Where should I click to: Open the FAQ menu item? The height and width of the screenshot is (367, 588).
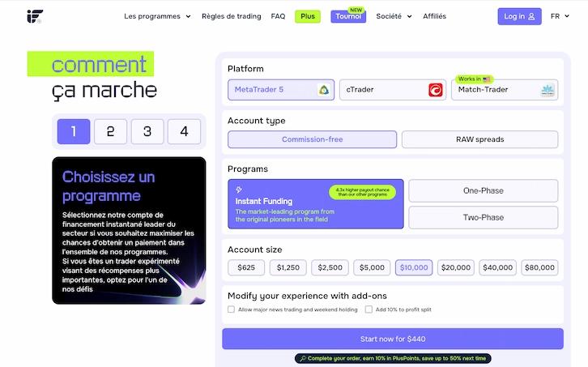pos(278,16)
